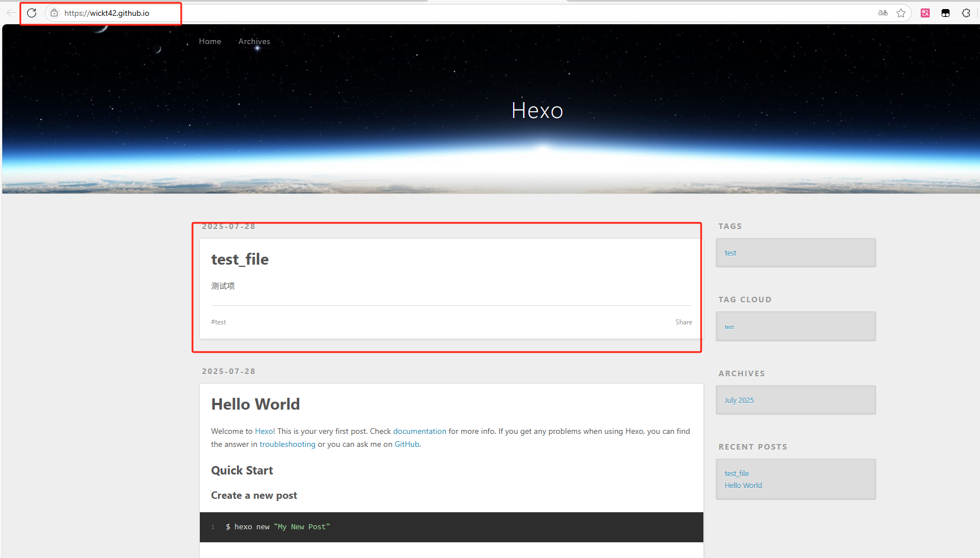Open the test_file post title
980x558 pixels.
coord(240,260)
